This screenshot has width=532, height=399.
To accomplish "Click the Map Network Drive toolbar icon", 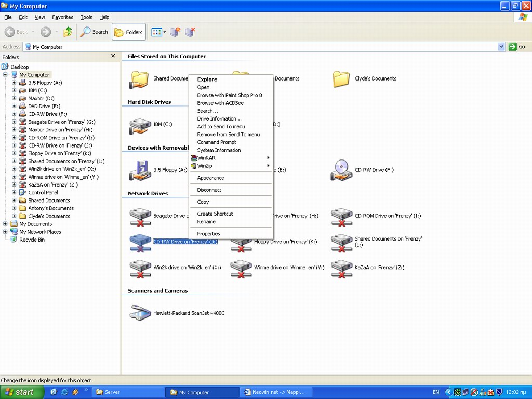I will tap(175, 32).
